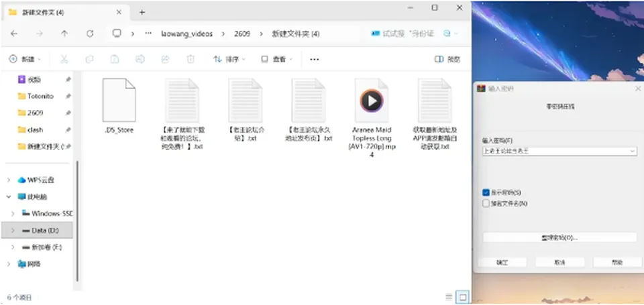Close the 新建文件夹 (4) tab

[119, 12]
